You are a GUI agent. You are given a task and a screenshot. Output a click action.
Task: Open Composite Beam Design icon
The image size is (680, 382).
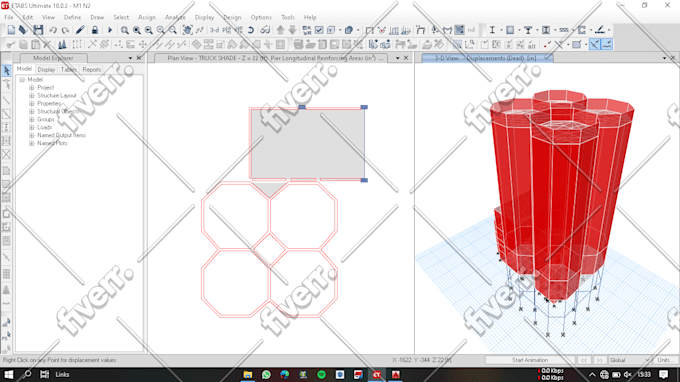[x=528, y=30]
